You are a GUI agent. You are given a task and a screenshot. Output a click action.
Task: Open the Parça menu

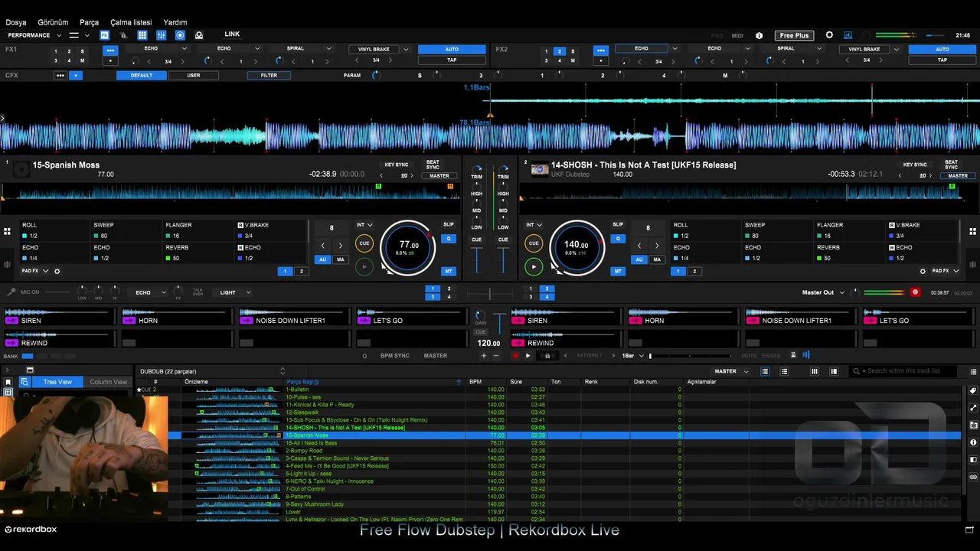coord(89,22)
